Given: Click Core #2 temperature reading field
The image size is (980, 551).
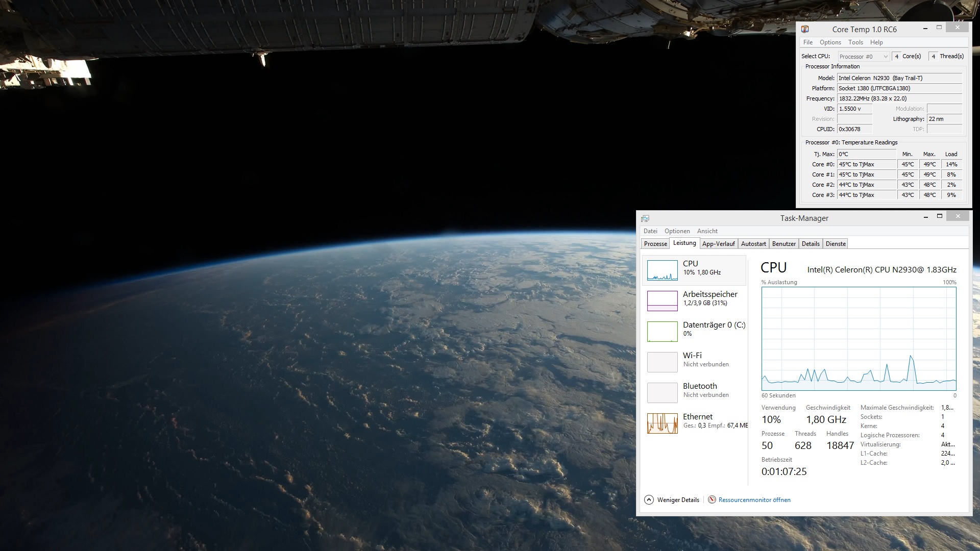Looking at the screenshot, I should coord(867,185).
